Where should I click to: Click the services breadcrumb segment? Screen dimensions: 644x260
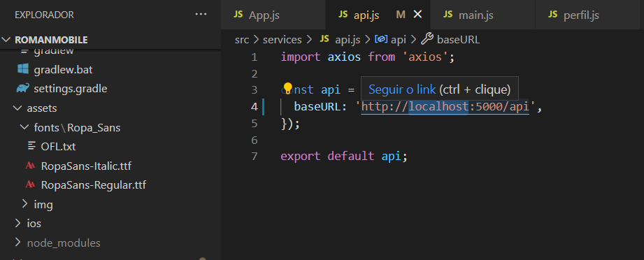coord(282,40)
